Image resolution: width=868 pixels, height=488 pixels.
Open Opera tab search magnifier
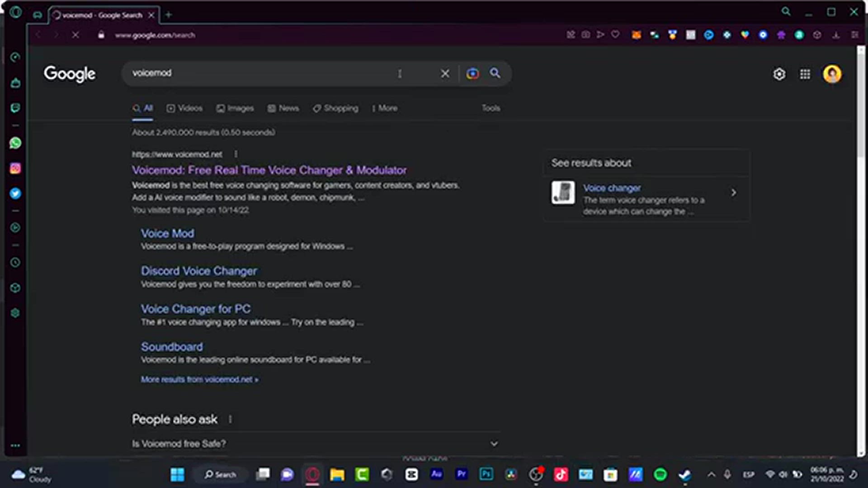[786, 12]
